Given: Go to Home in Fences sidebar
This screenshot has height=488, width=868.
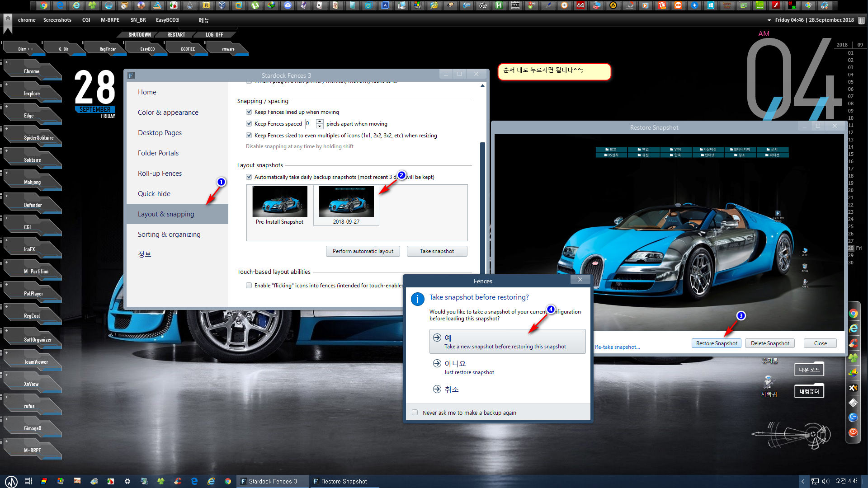Looking at the screenshot, I should coord(177,92).
